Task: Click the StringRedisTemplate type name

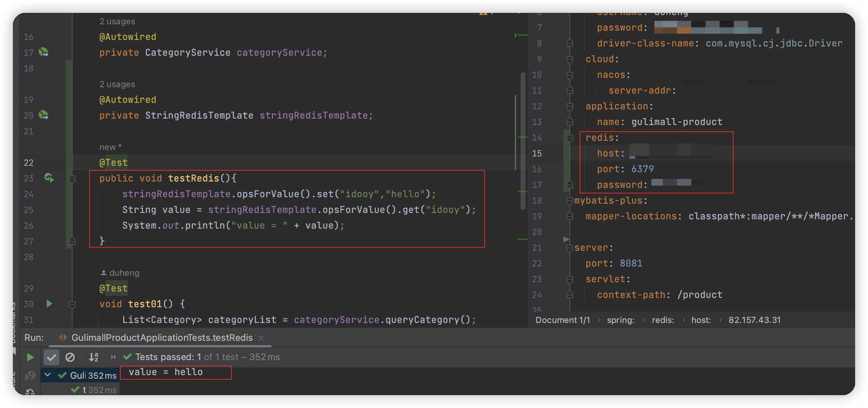Action: [199, 115]
